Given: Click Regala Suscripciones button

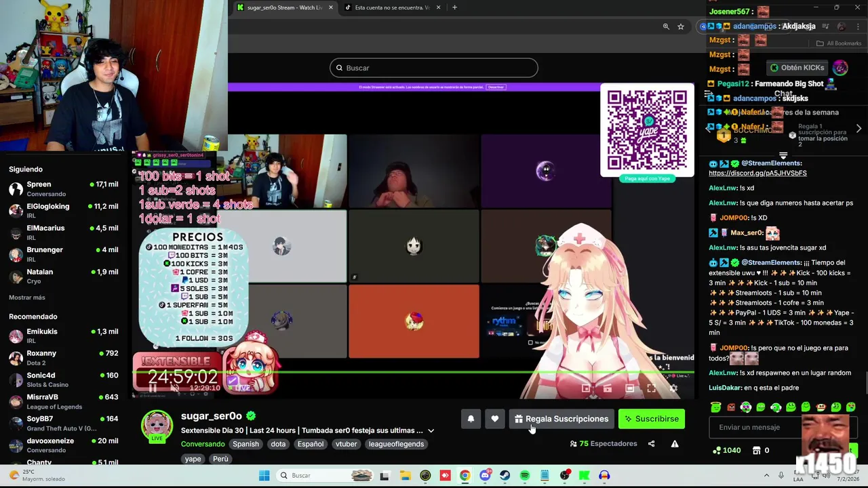Looking at the screenshot, I should pyautogui.click(x=561, y=419).
